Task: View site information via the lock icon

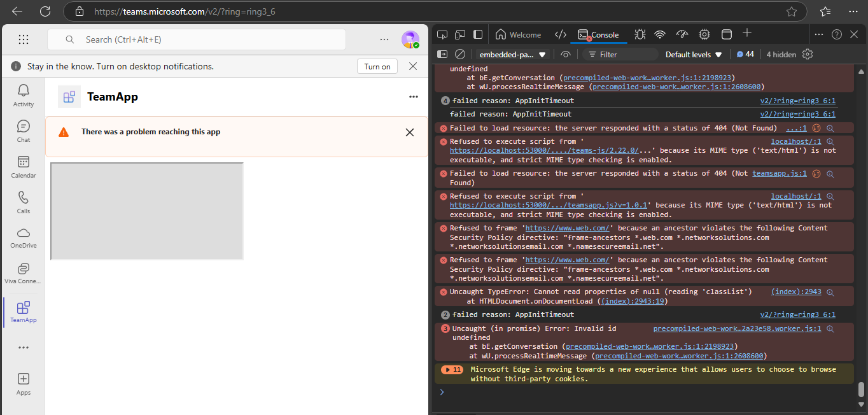Action: click(x=79, y=11)
